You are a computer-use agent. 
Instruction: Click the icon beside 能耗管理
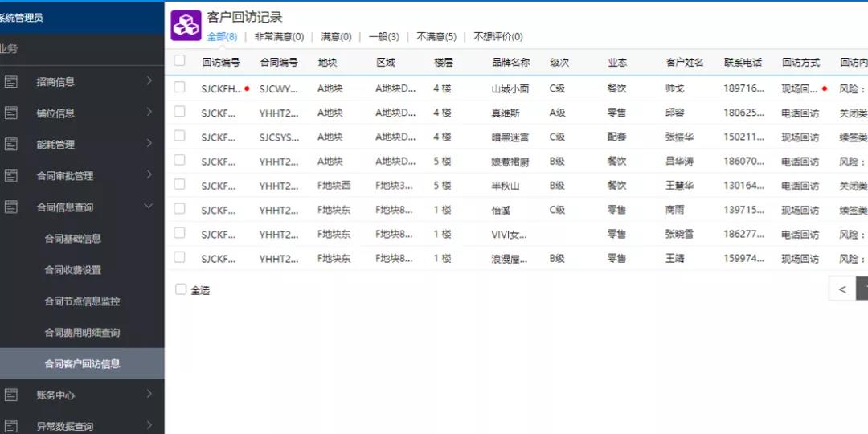(10, 145)
